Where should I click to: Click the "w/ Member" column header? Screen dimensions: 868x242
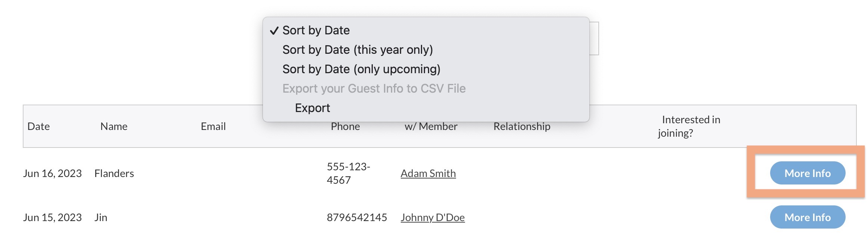click(x=431, y=127)
